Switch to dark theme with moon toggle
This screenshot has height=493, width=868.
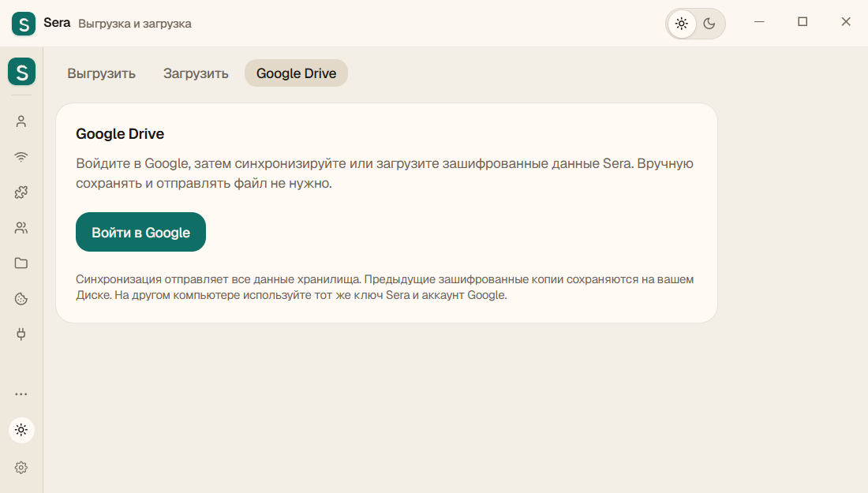point(709,24)
